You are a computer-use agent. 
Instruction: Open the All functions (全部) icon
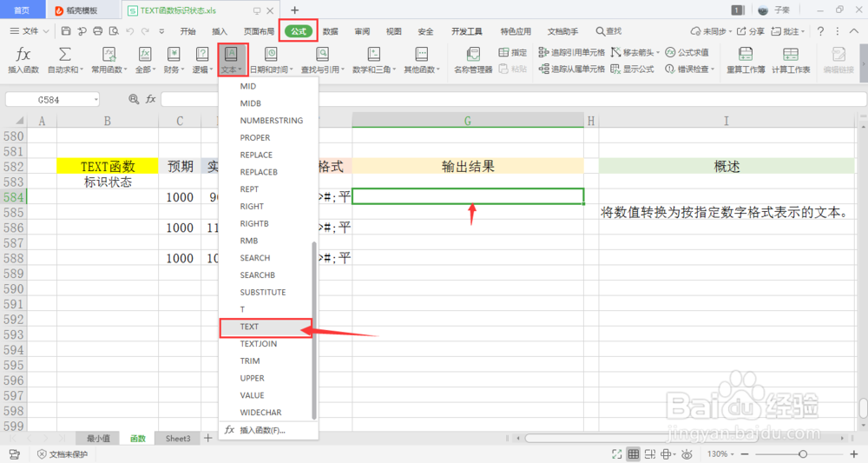(x=144, y=54)
